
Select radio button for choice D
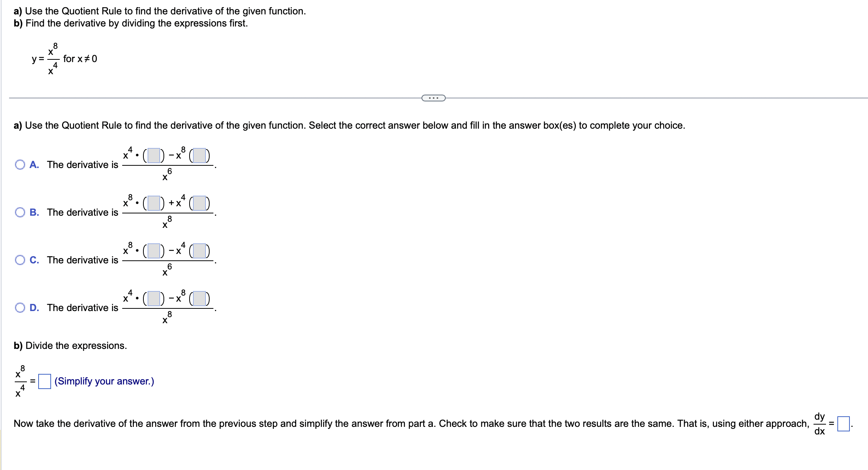tap(19, 308)
